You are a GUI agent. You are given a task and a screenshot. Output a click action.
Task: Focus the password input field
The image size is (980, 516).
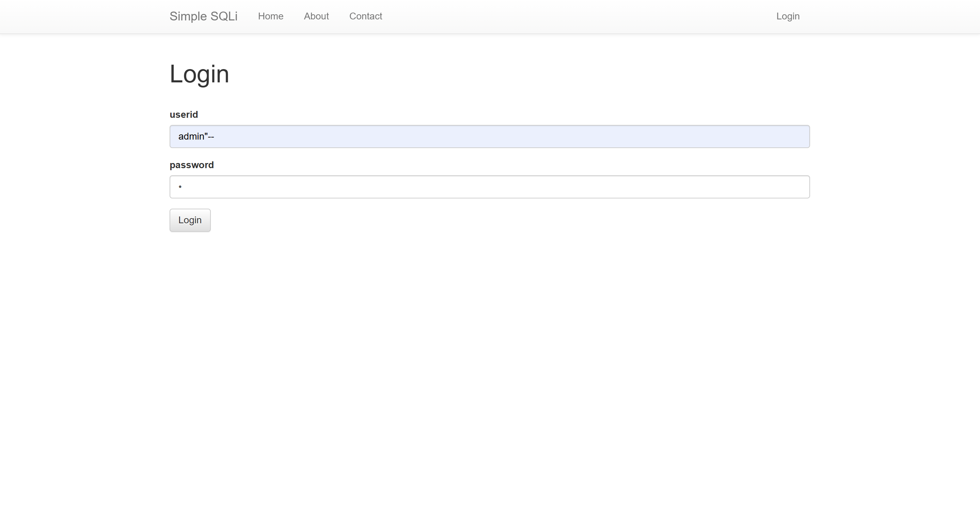[490, 187]
